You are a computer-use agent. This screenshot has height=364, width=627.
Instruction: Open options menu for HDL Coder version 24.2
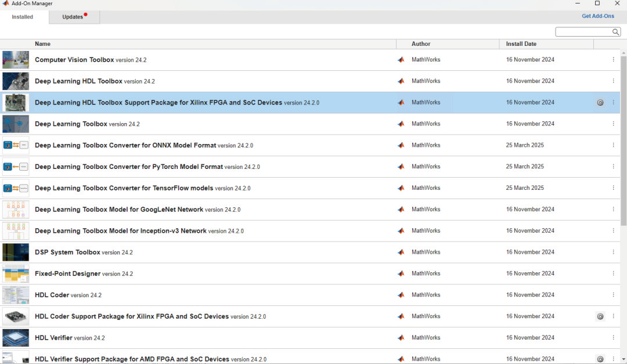coord(613,295)
